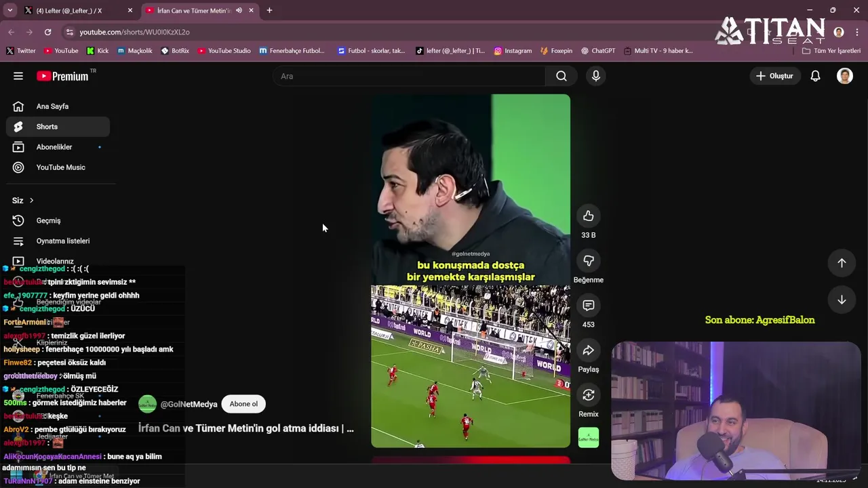Open the Maçkolik bookmark

pos(134,51)
